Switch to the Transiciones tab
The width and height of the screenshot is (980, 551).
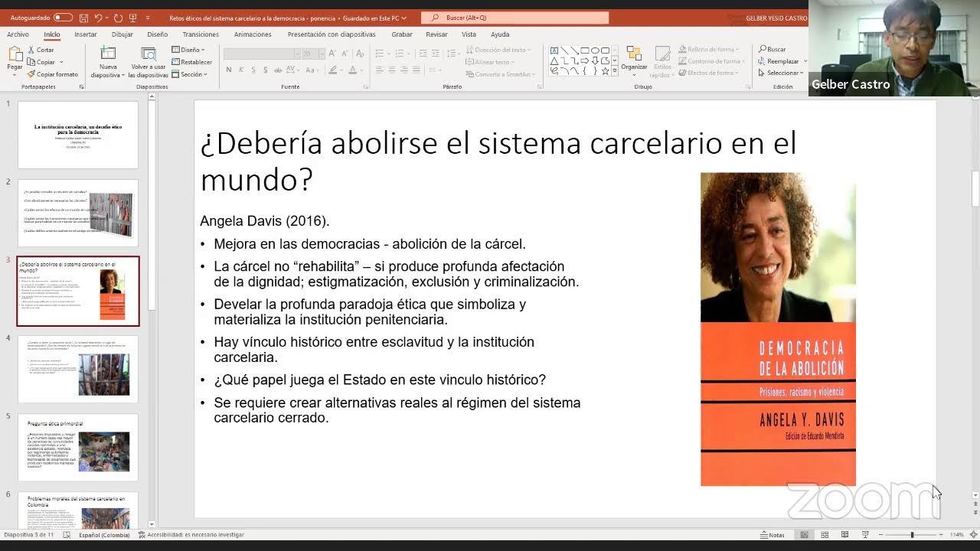click(201, 34)
